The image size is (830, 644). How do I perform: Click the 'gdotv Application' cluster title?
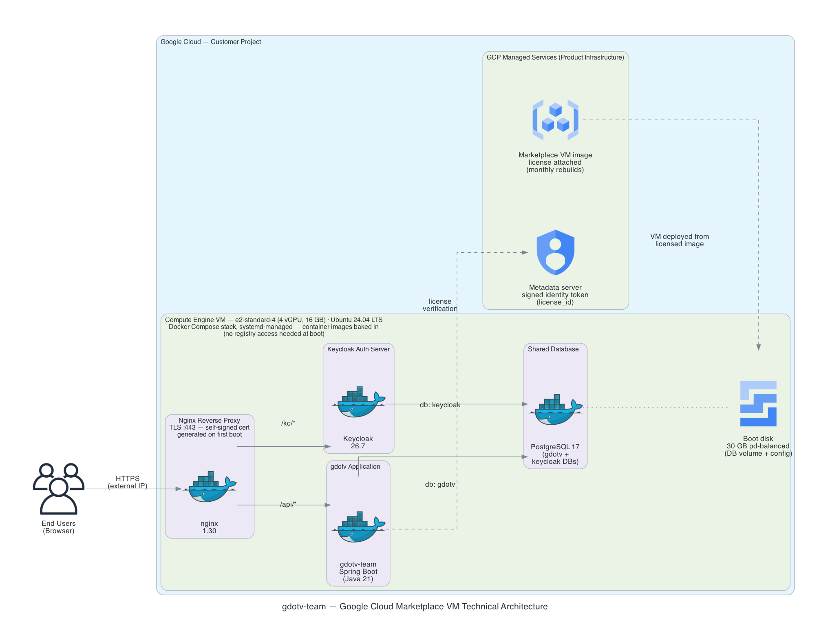pos(355,467)
